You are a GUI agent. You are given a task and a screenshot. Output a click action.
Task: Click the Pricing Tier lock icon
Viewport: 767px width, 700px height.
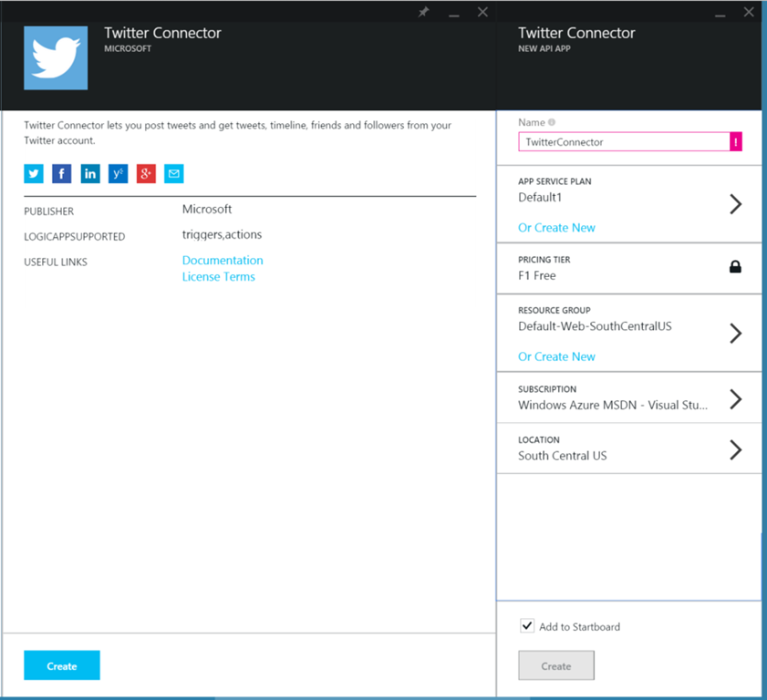point(735,266)
